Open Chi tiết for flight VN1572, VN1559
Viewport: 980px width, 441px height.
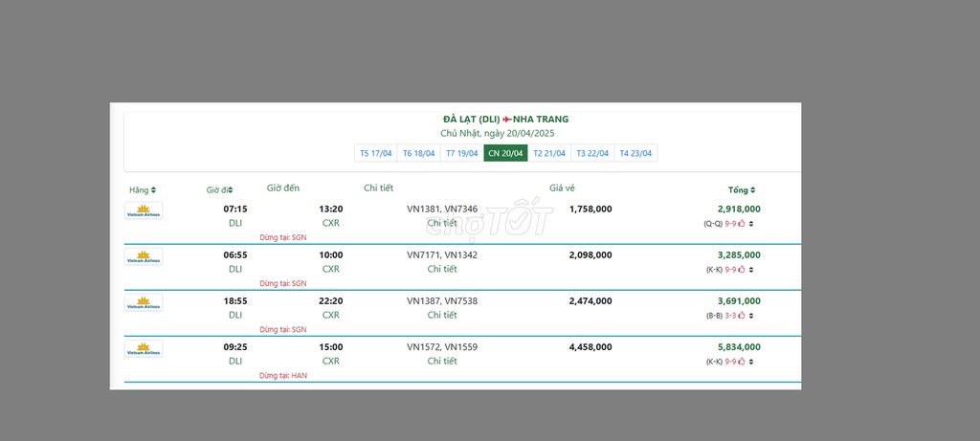coord(442,361)
